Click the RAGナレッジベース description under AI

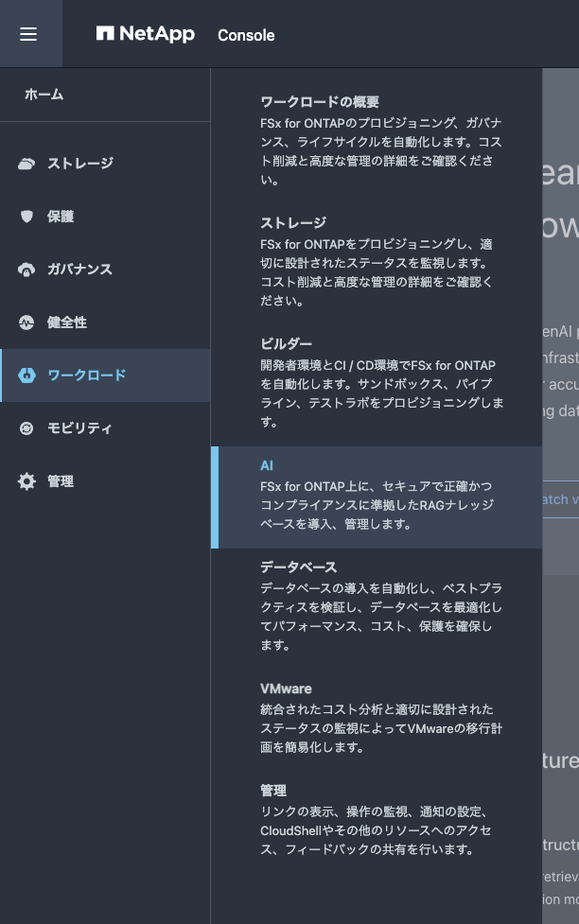click(377, 505)
